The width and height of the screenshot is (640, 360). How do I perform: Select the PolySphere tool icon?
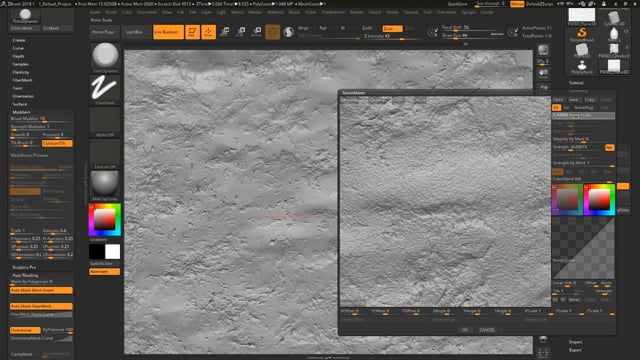(582, 67)
